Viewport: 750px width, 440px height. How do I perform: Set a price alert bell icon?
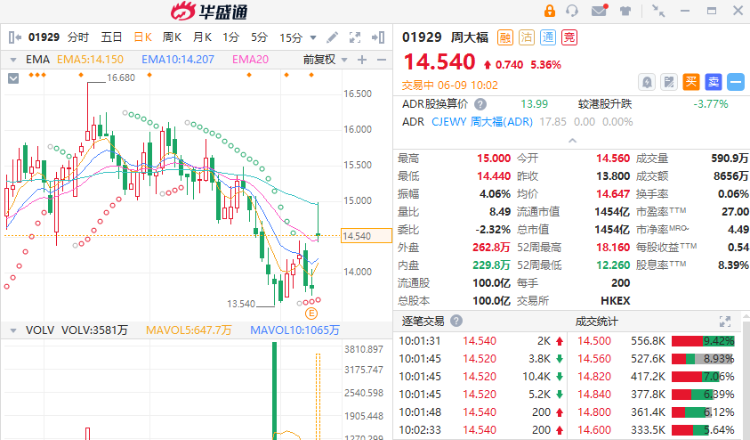click(x=647, y=82)
